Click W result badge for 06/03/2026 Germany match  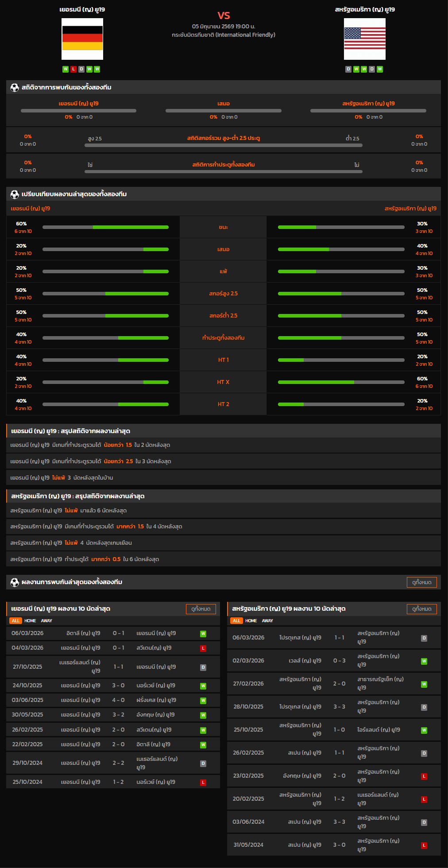click(203, 634)
